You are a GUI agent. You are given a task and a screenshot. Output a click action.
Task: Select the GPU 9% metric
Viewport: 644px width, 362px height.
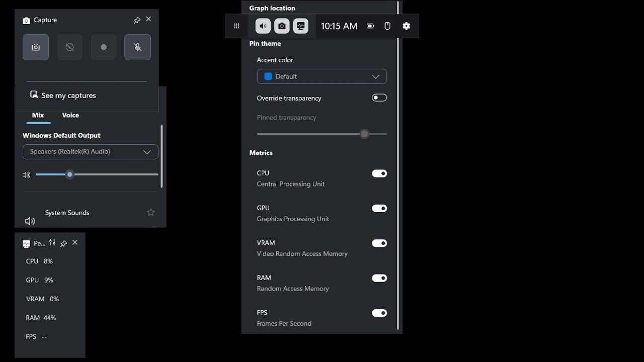tap(39, 280)
